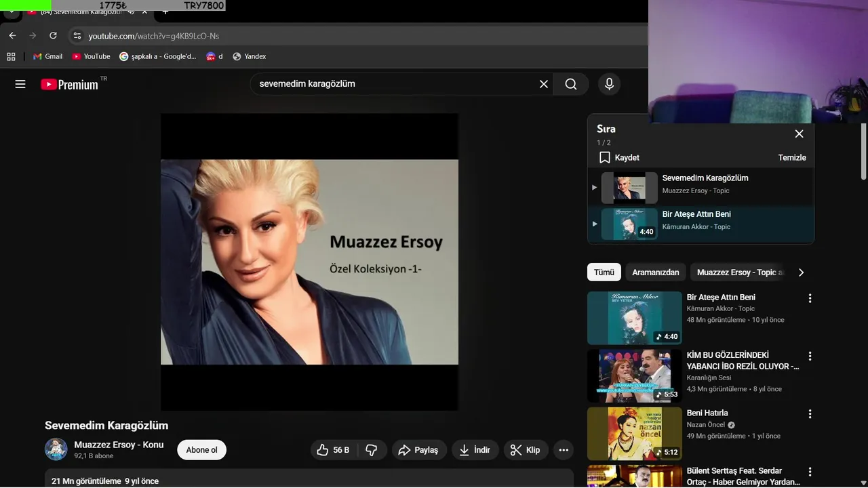Click the Sevemedim Karagözlüm video title
Image resolution: width=868 pixels, height=488 pixels.
point(106,426)
